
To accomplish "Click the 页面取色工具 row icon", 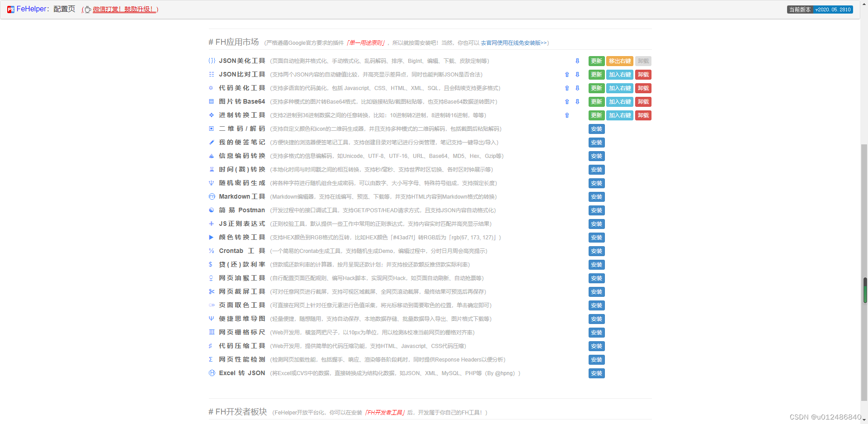I will 212,305.
